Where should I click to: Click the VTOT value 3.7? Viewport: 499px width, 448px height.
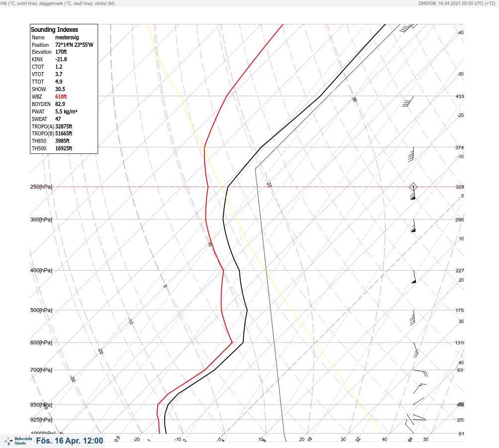click(x=59, y=74)
